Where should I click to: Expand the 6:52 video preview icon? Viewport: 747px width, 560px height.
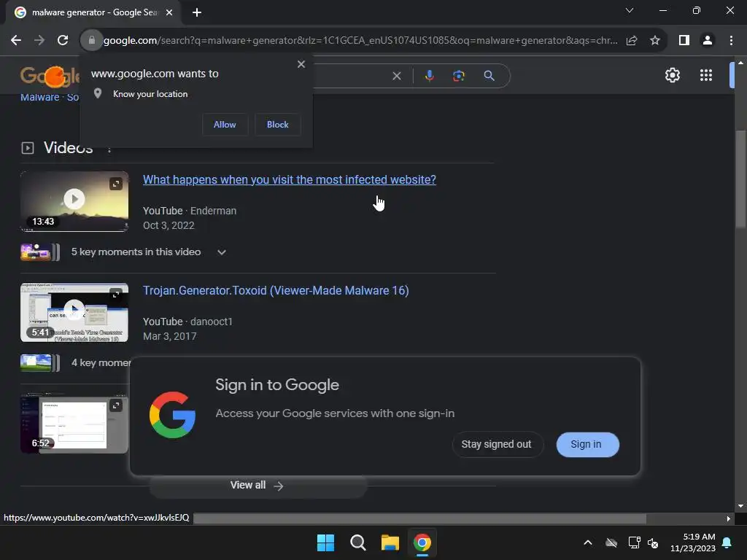pyautogui.click(x=116, y=405)
